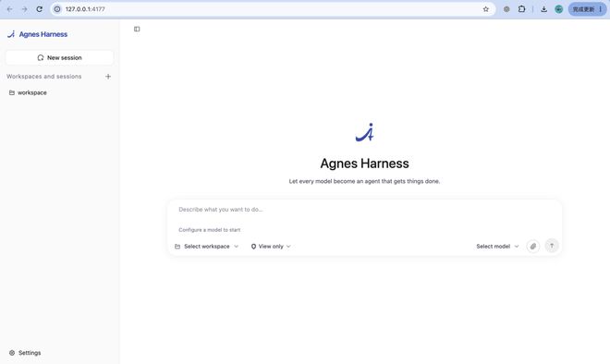Click the site info icon in address bar
610x364 pixels.
pyautogui.click(x=57, y=9)
